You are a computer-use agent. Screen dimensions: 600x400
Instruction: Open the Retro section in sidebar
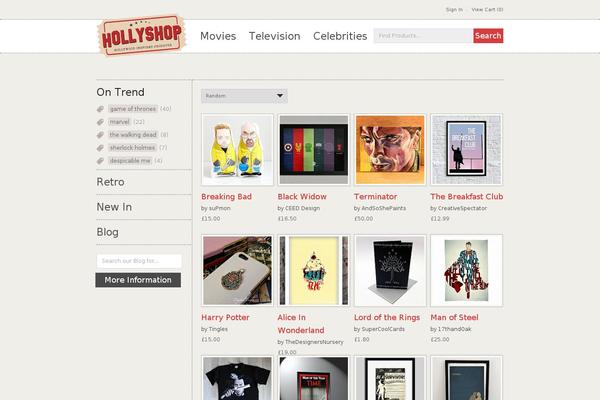pos(110,182)
